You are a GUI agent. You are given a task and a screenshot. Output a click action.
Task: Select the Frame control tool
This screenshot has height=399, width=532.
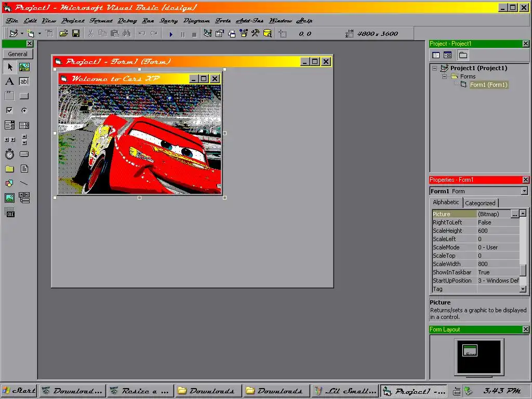click(x=9, y=96)
